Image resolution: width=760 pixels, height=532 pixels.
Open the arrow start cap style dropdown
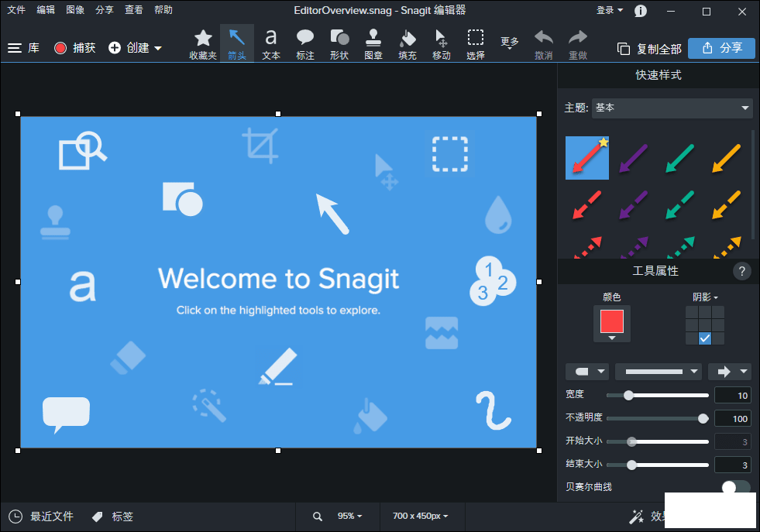[587, 372]
